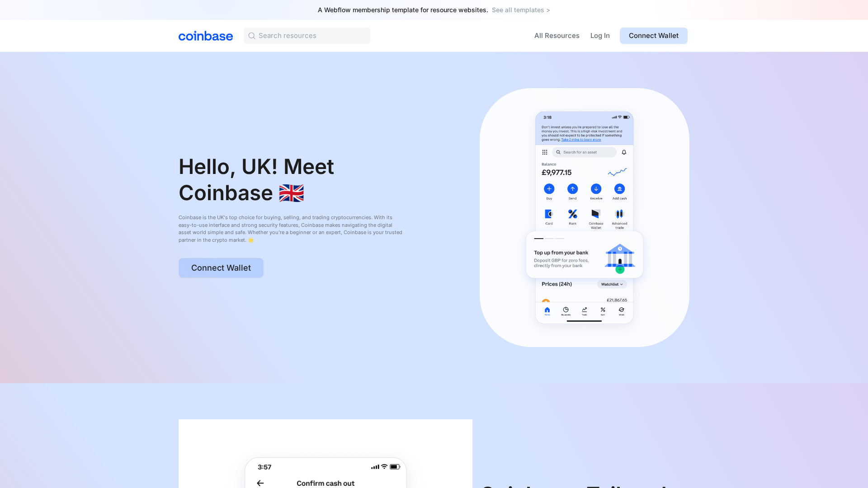Tap the Earn percent icon in grid

point(572,214)
